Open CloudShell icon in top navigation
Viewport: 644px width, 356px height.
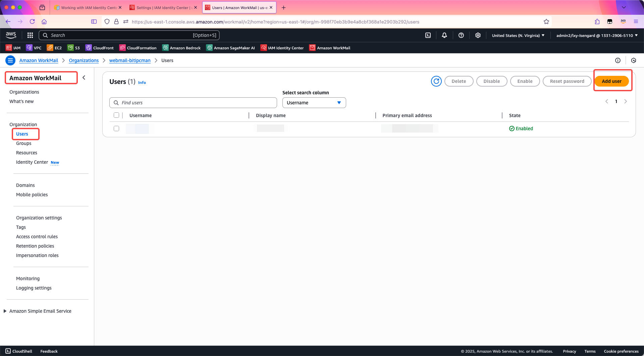click(428, 35)
